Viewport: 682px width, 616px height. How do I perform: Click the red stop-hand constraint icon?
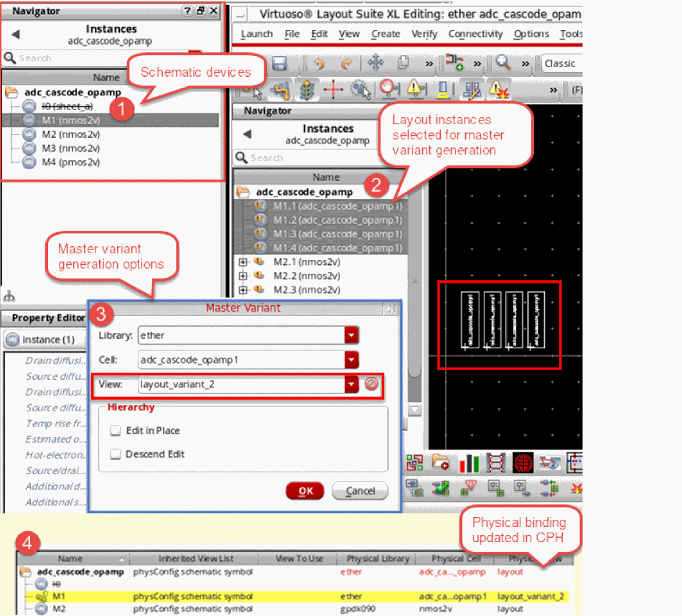pyautogui.click(x=388, y=89)
